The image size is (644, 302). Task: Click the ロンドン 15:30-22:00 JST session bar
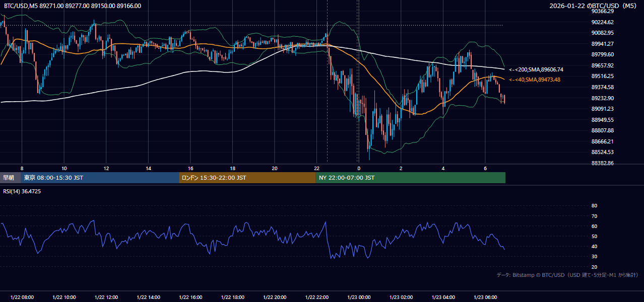pyautogui.click(x=247, y=178)
